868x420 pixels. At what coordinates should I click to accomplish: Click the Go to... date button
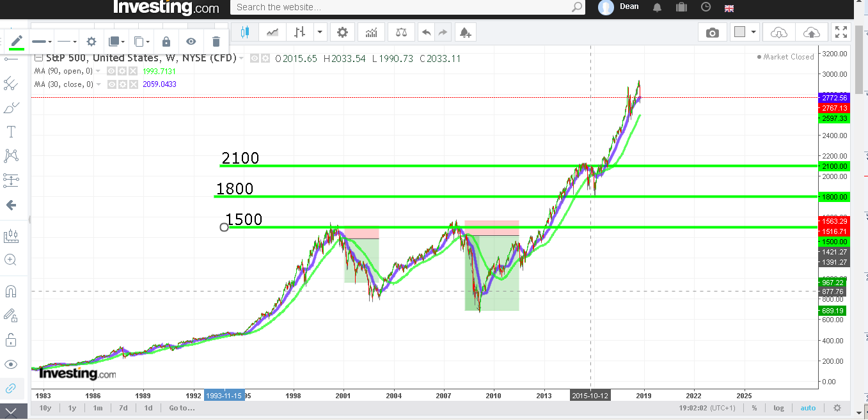click(182, 408)
